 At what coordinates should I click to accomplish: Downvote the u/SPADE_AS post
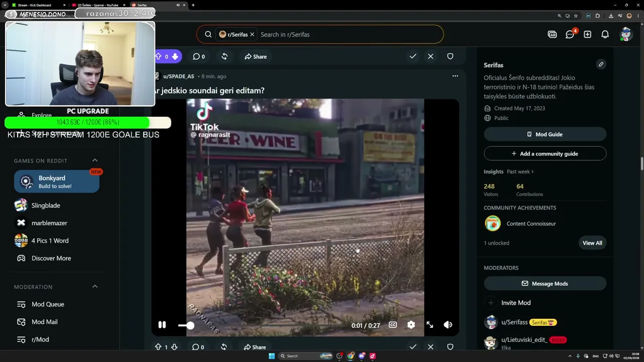click(x=174, y=347)
